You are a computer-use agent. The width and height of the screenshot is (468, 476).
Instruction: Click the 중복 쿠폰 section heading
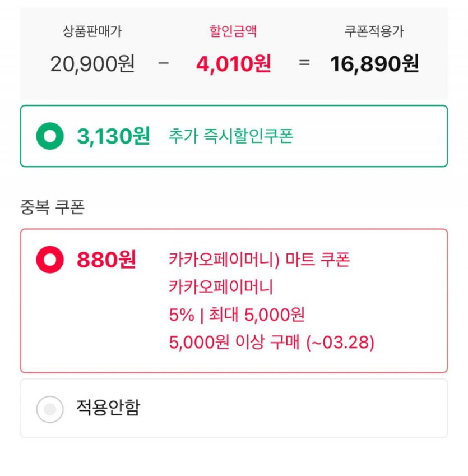coord(52,207)
